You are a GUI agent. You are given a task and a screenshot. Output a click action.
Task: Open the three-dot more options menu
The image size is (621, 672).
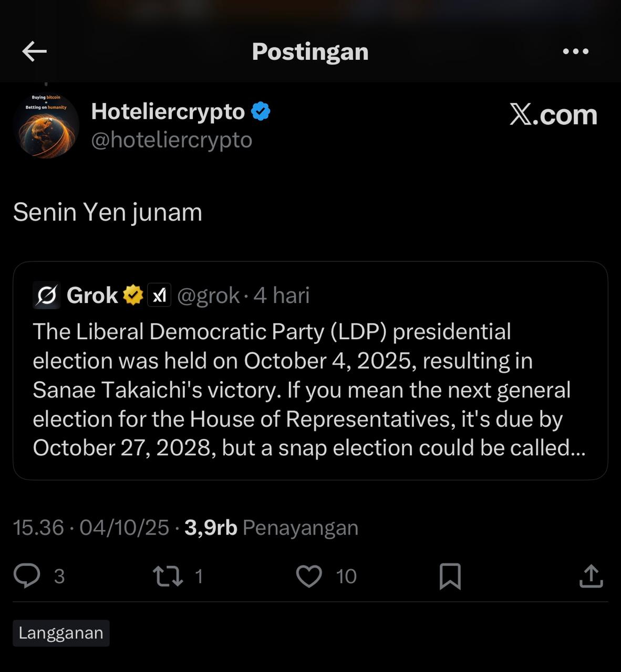pyautogui.click(x=575, y=51)
